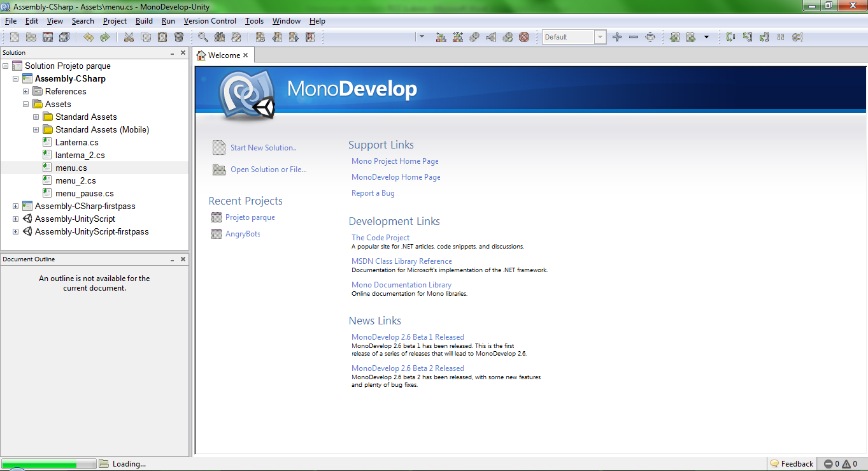868x471 pixels.
Task: Open the Project menu
Action: pyautogui.click(x=115, y=21)
